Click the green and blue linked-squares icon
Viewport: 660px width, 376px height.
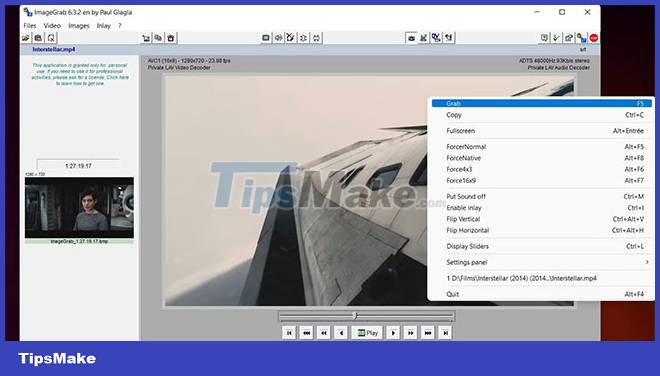point(582,38)
